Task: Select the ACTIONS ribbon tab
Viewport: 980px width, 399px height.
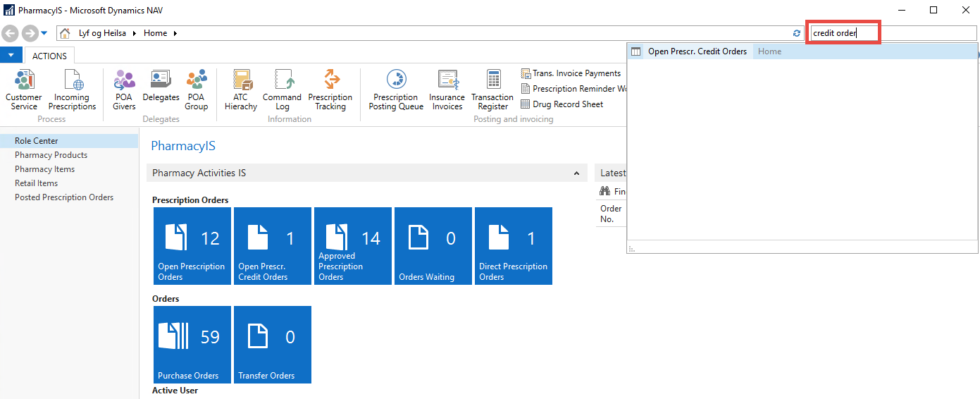Action: click(x=49, y=56)
